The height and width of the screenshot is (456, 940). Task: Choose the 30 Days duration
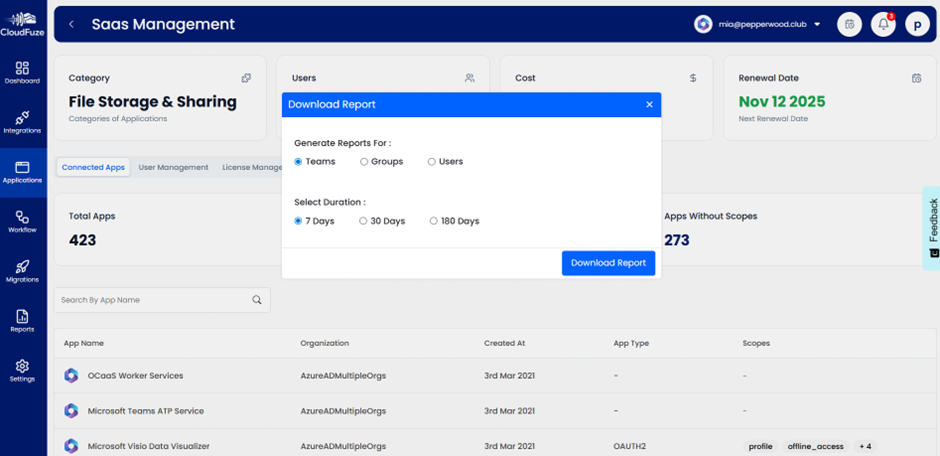pyautogui.click(x=363, y=221)
